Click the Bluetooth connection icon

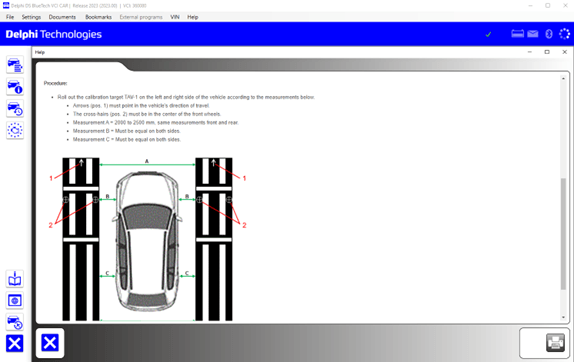(x=549, y=34)
